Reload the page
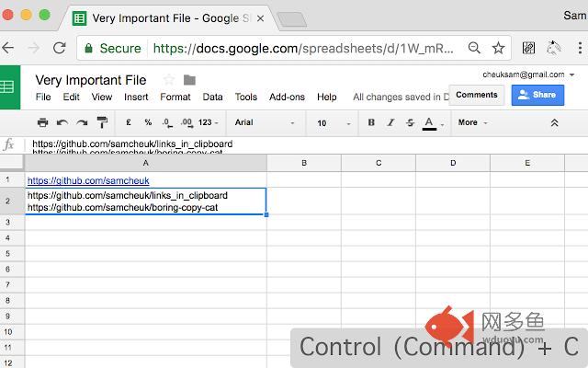 point(59,48)
